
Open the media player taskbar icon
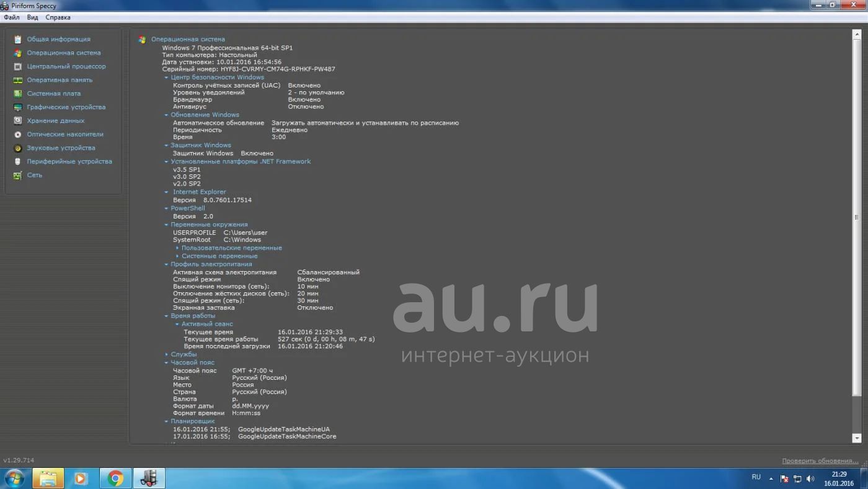(81, 478)
